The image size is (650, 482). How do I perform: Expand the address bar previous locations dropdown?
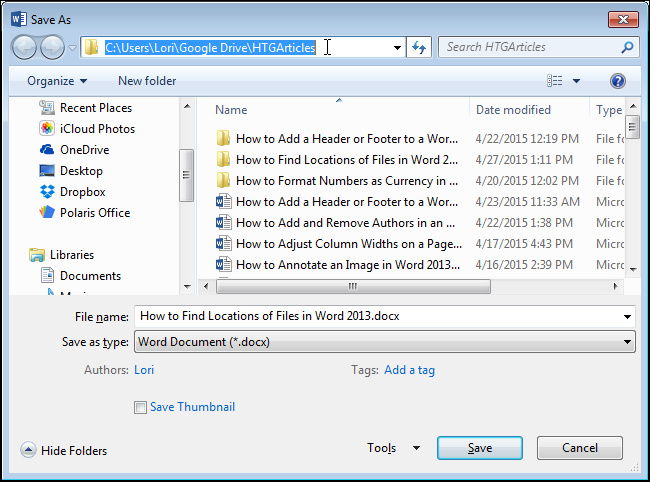click(x=397, y=48)
